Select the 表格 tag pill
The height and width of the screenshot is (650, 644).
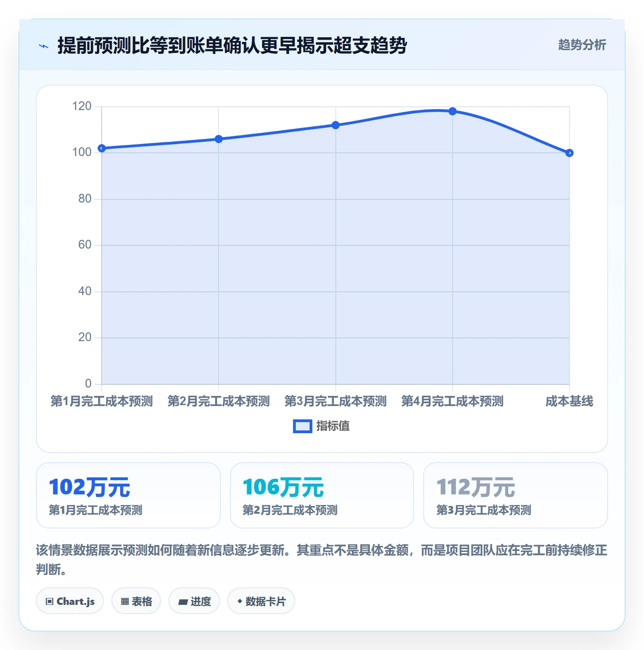pyautogui.click(x=136, y=601)
